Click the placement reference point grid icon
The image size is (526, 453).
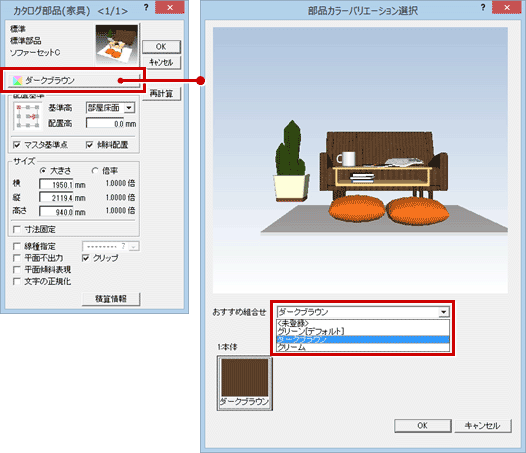tap(28, 116)
